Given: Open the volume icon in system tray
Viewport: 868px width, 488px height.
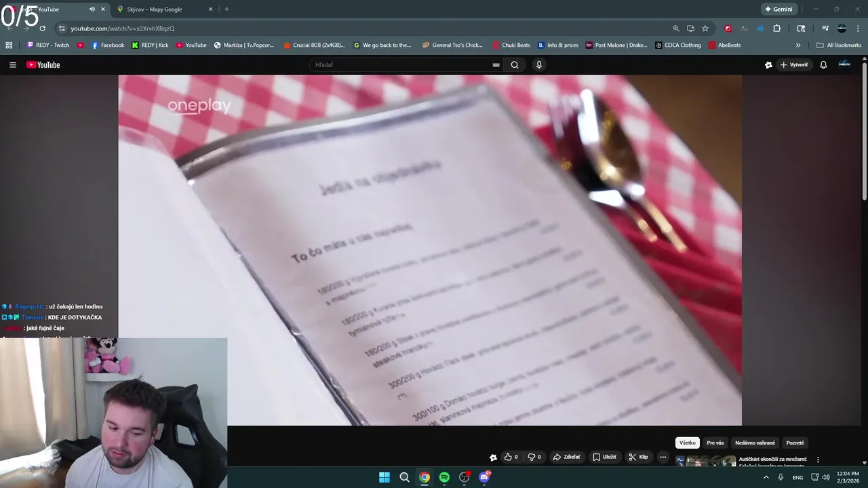Looking at the screenshot, I should point(825,477).
